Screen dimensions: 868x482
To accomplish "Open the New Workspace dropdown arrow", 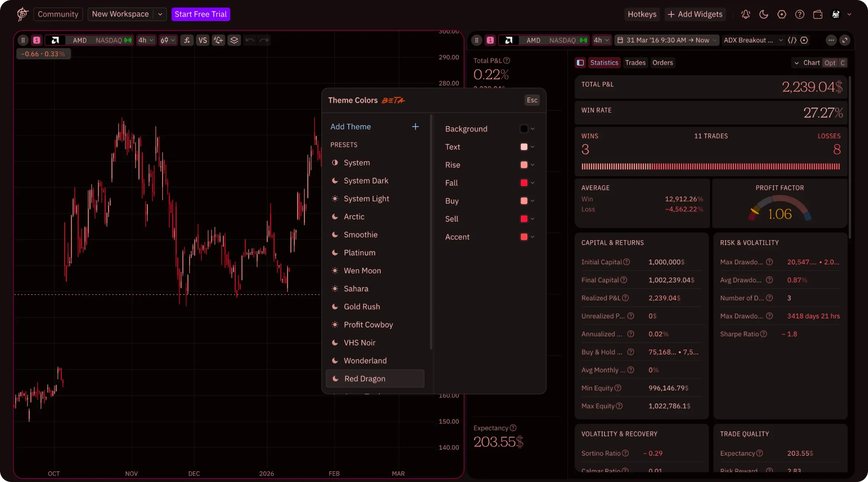I will tap(160, 14).
